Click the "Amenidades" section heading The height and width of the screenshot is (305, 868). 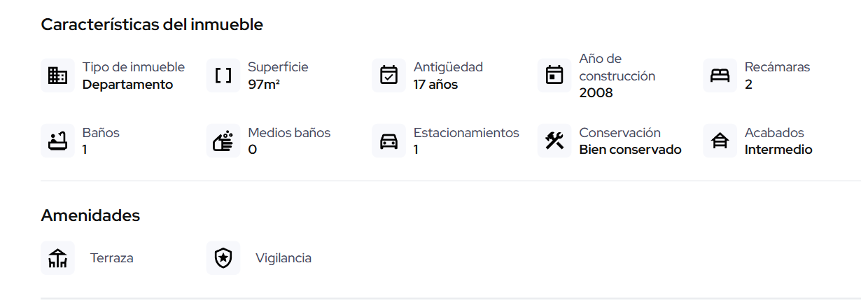(90, 215)
